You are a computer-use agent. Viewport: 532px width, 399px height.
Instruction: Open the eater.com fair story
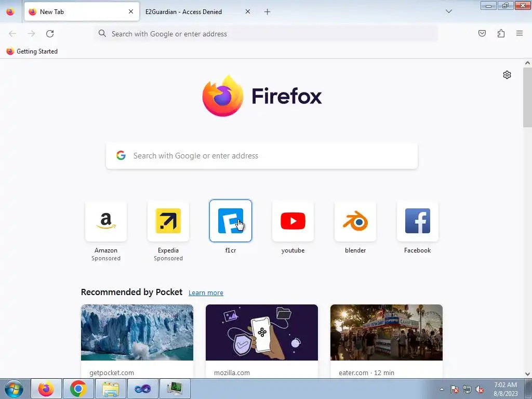coord(387,341)
